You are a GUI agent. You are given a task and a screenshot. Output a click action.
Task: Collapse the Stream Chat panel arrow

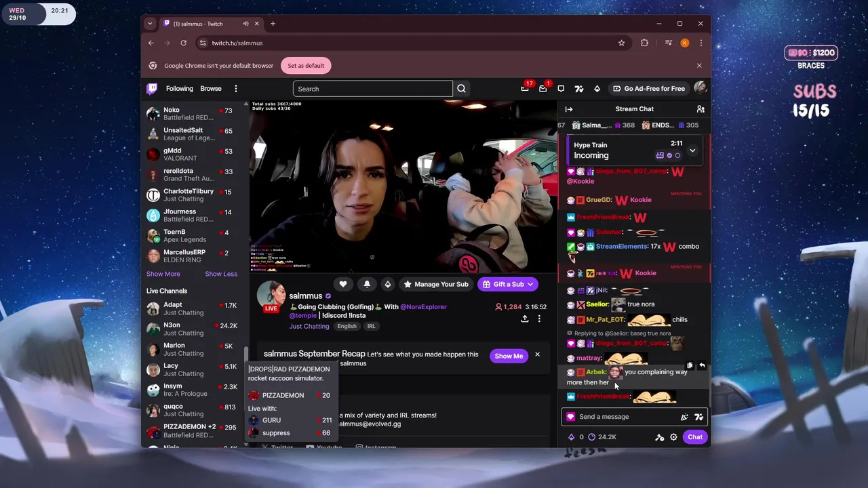coord(569,109)
